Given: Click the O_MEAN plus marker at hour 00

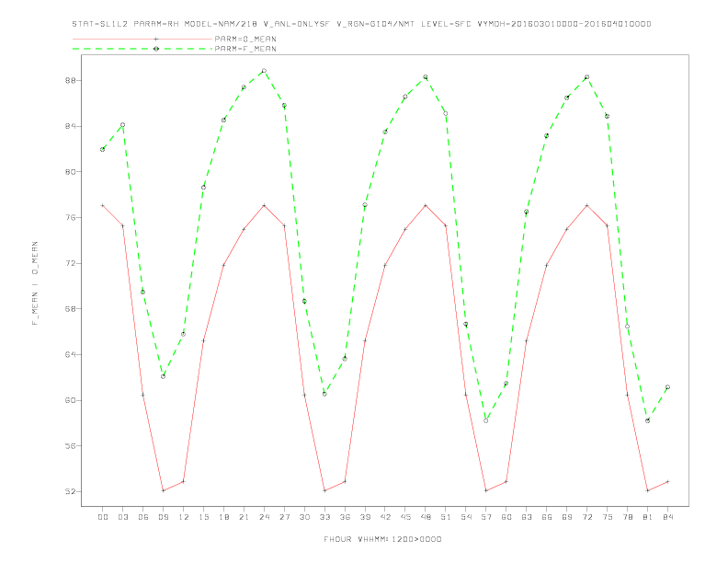Looking at the screenshot, I should (x=103, y=205).
